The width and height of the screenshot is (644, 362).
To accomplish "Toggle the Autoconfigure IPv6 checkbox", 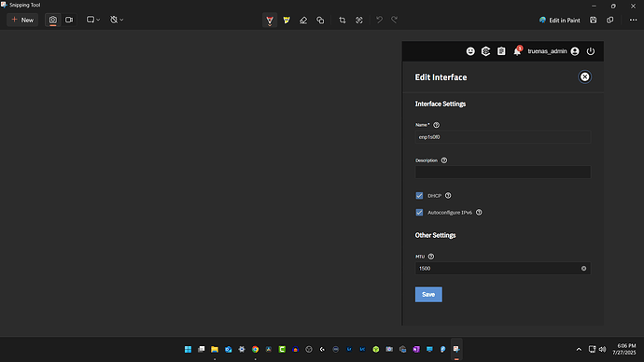I will pos(419,212).
